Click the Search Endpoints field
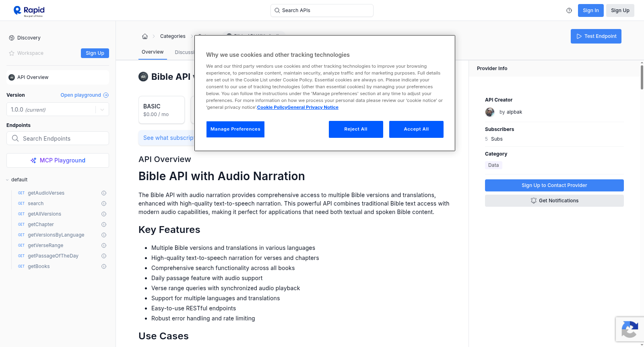This screenshot has width=644, height=347. (x=58, y=138)
